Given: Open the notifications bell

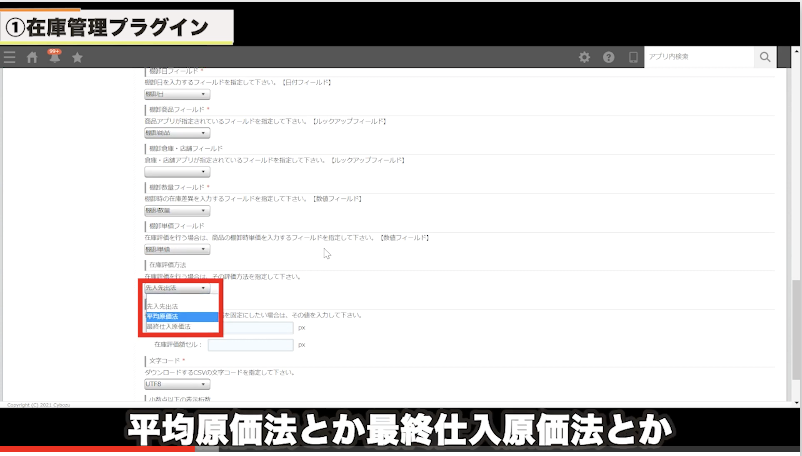Looking at the screenshot, I should 54,58.
